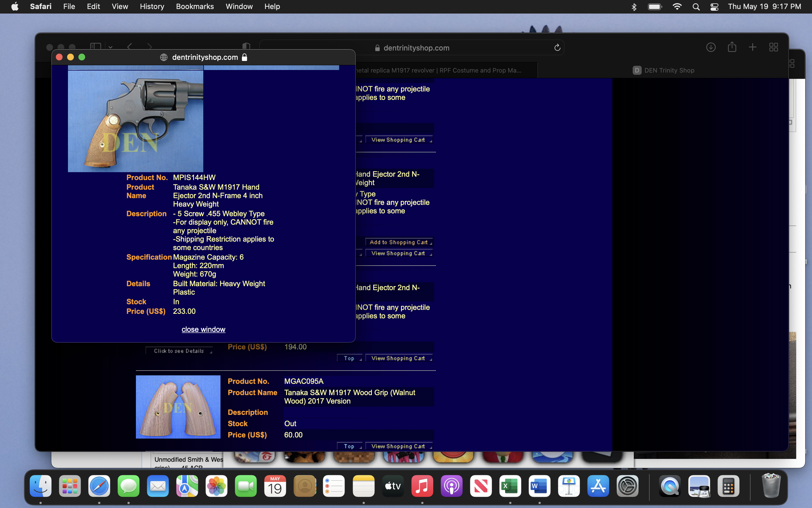
Task: Open Word from the Dock
Action: point(540,486)
